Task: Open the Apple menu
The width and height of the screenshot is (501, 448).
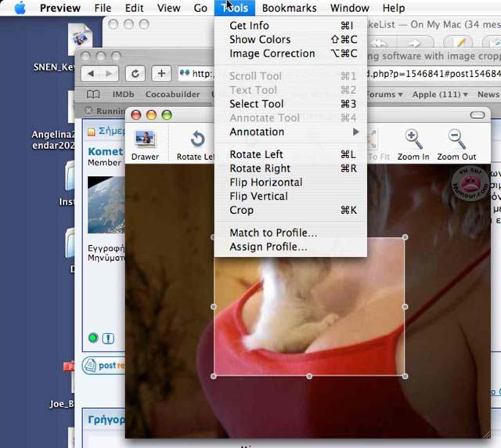Action: pyautogui.click(x=20, y=8)
